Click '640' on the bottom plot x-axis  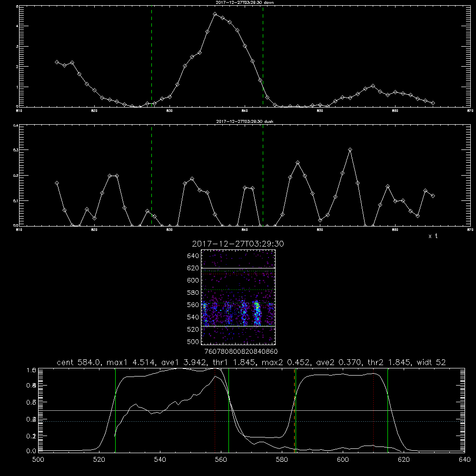click(465, 460)
